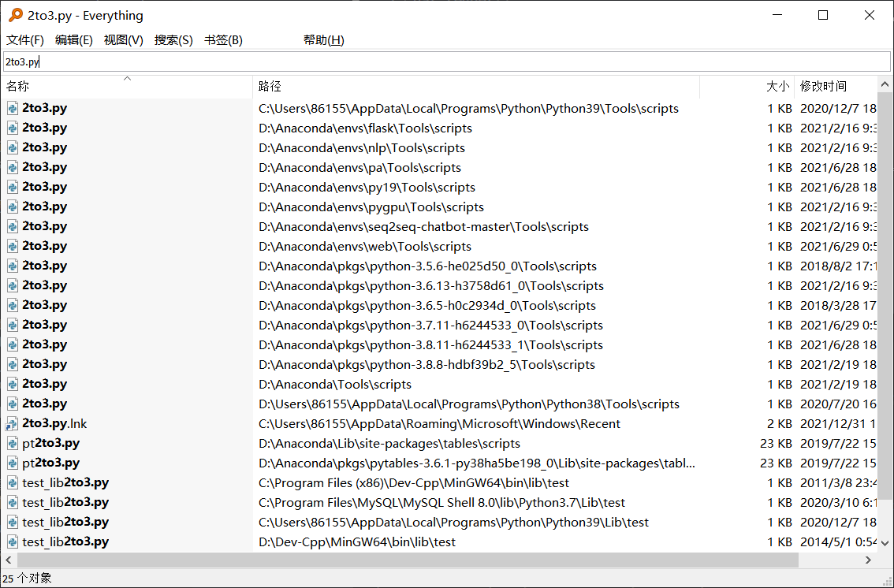This screenshot has width=894, height=588.
Task: Minimize the Everything window
Action: pyautogui.click(x=777, y=16)
